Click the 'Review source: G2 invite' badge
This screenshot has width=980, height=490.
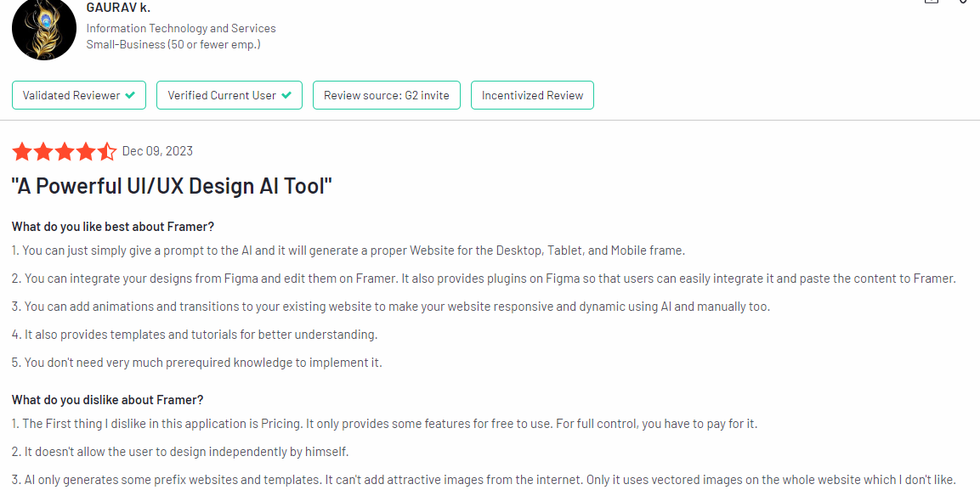[386, 95]
